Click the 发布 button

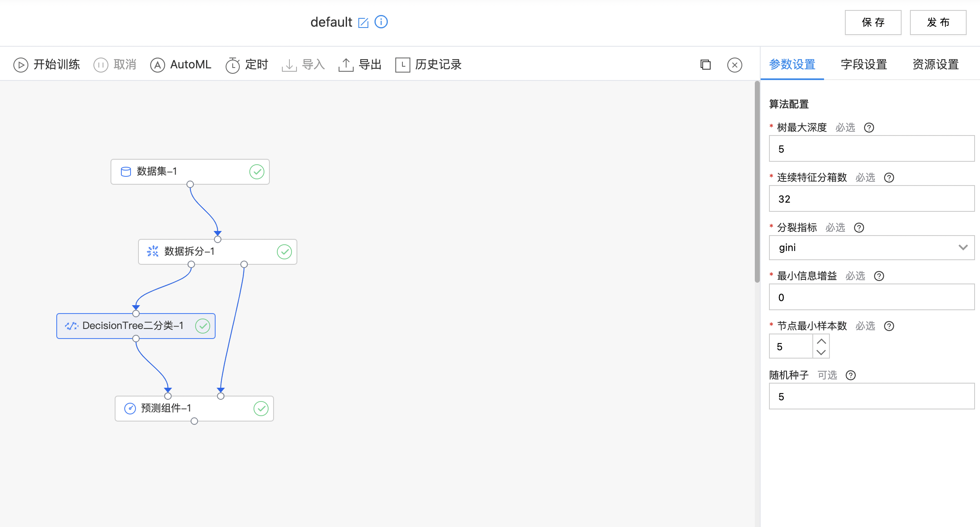[938, 23]
